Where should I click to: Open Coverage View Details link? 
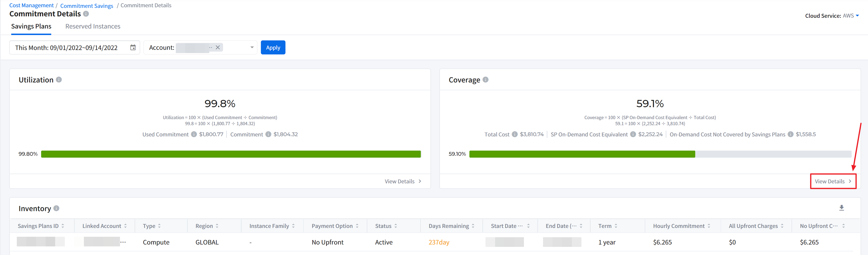coord(833,181)
